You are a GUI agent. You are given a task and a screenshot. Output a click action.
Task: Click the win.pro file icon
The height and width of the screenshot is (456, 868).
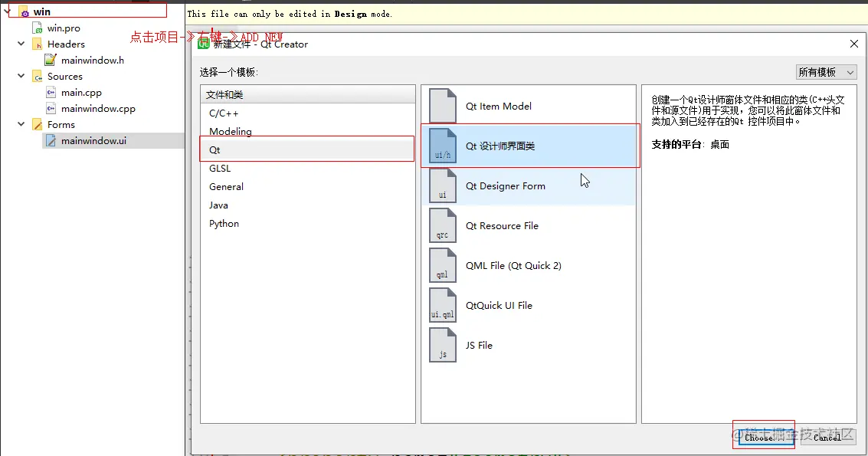point(37,28)
